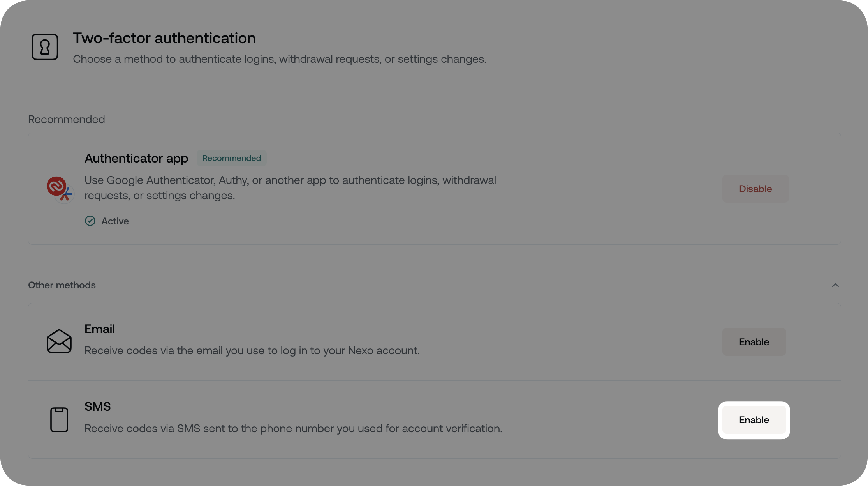The image size is (868, 486).
Task: Enable SMS two-factor codes
Action: (754, 420)
